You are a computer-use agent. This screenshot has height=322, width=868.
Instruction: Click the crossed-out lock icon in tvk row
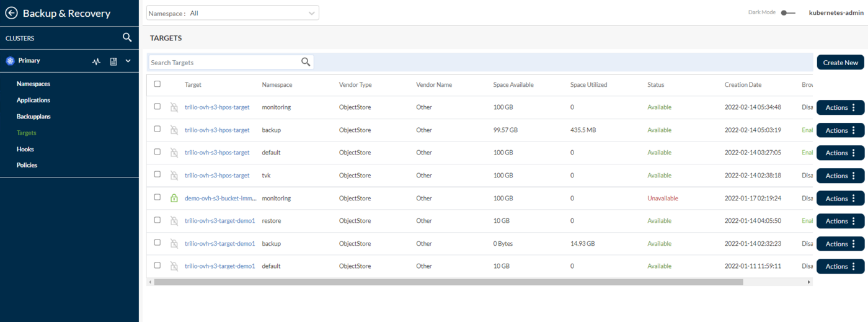(x=174, y=176)
